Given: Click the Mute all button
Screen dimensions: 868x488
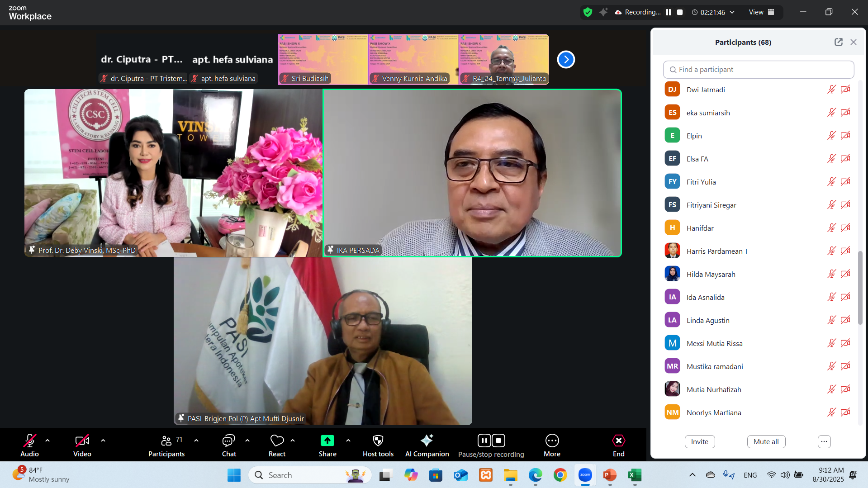Looking at the screenshot, I should [766, 441].
